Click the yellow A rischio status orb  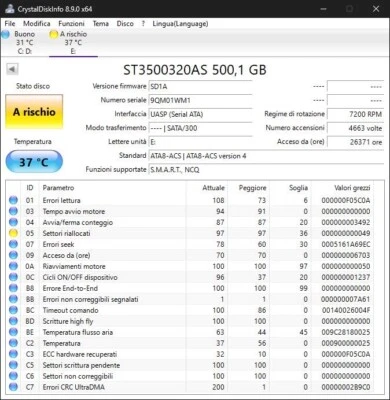coord(53,34)
